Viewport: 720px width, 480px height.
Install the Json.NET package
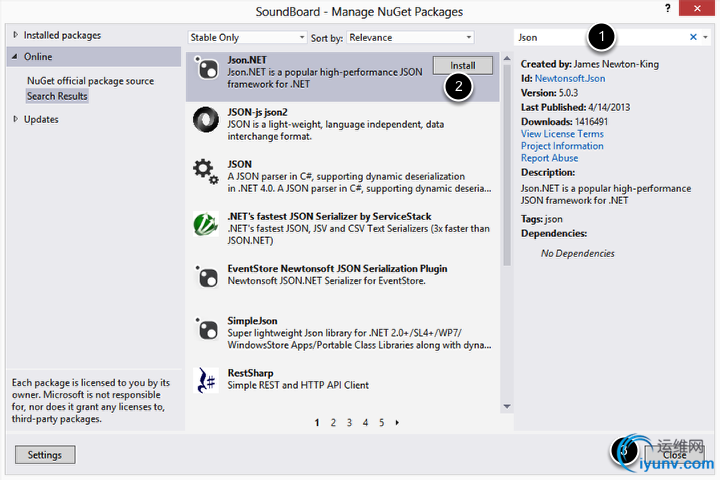click(463, 65)
